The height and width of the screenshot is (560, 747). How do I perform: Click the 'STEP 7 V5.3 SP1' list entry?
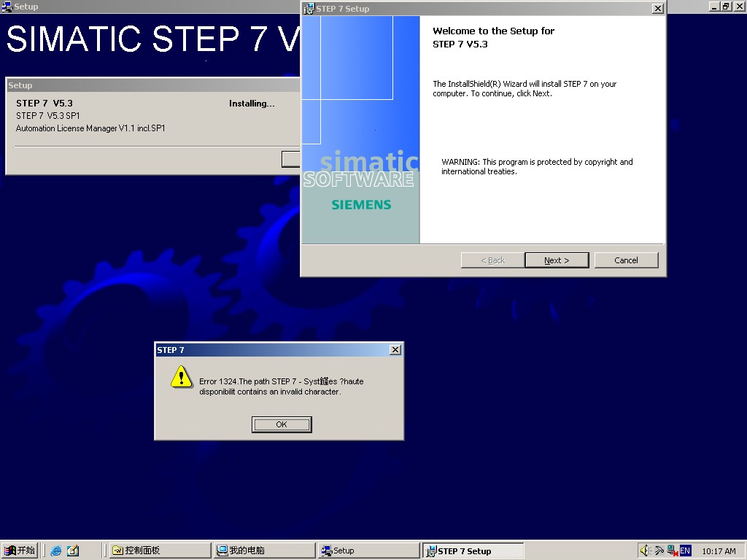(47, 116)
